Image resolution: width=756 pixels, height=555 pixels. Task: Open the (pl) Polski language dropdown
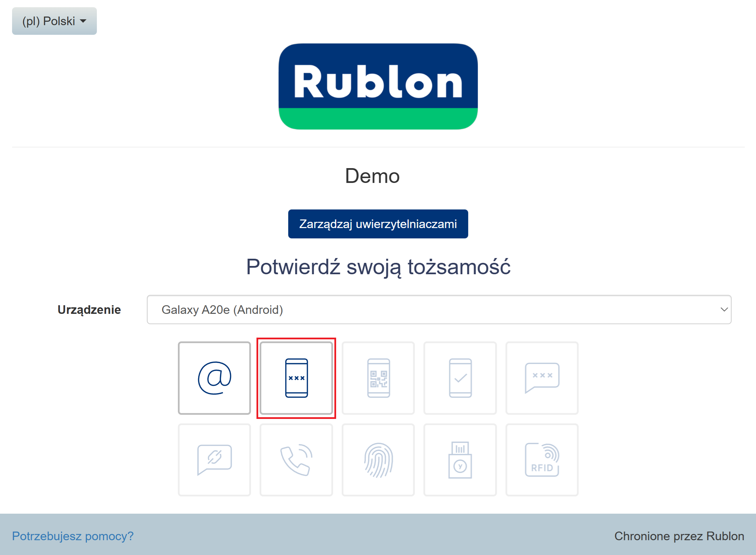[54, 21]
